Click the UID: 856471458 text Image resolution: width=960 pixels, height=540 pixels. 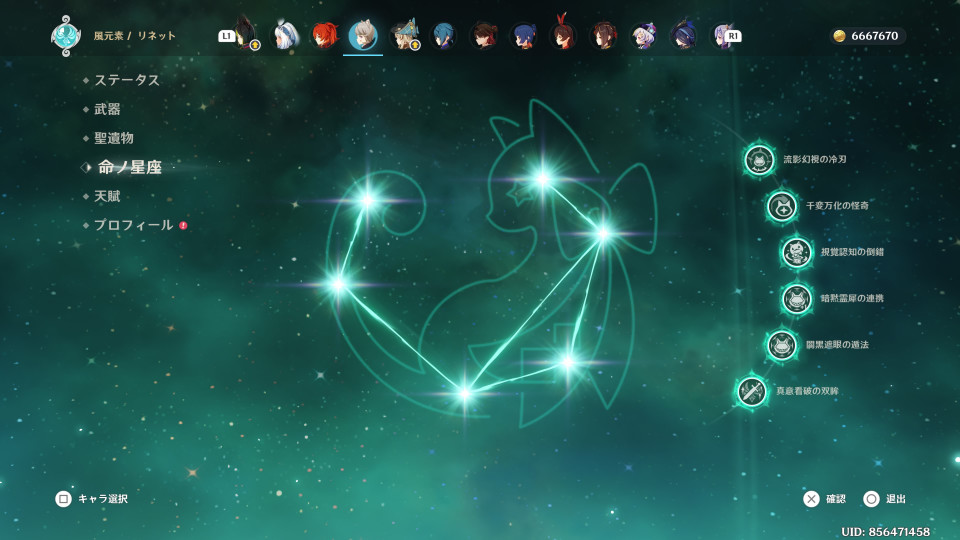tap(885, 531)
